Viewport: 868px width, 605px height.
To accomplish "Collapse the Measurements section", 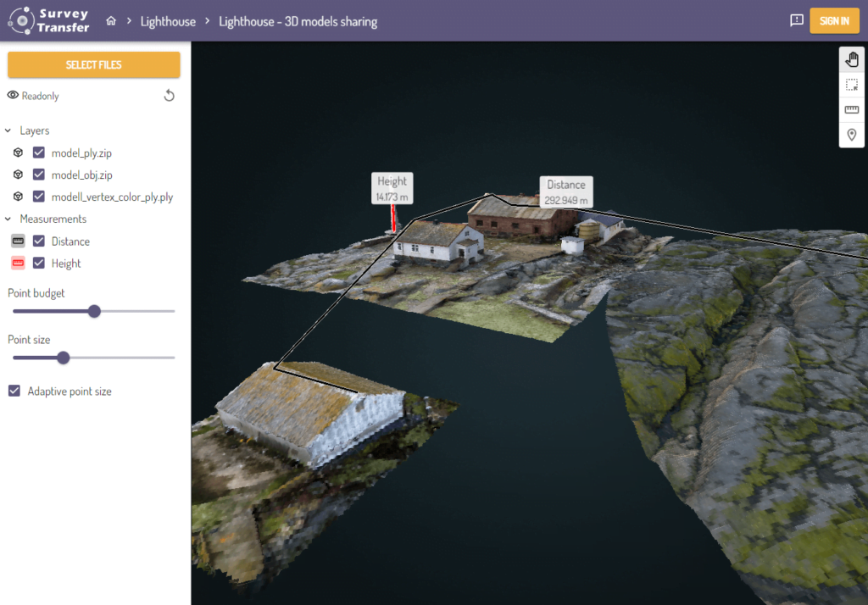I will point(8,219).
